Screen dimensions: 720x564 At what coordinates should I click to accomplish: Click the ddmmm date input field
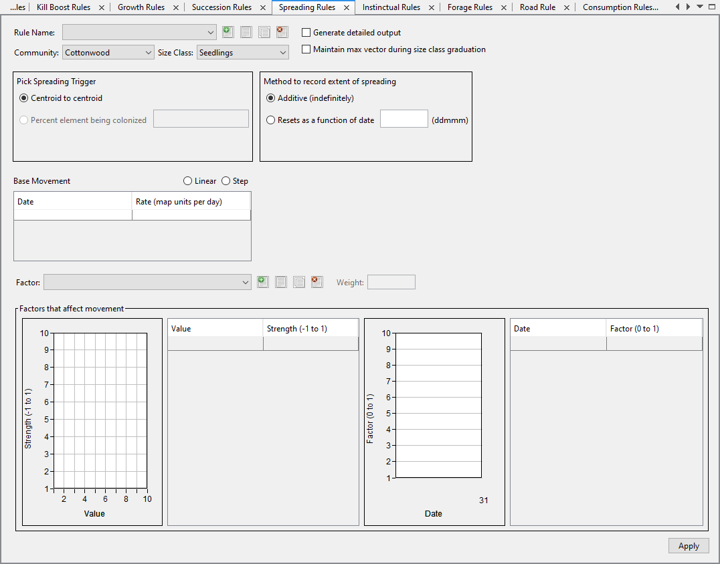[x=403, y=120]
